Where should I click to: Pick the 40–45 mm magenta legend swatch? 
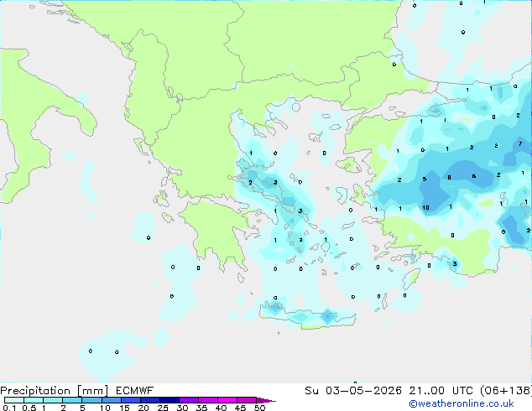227,400
